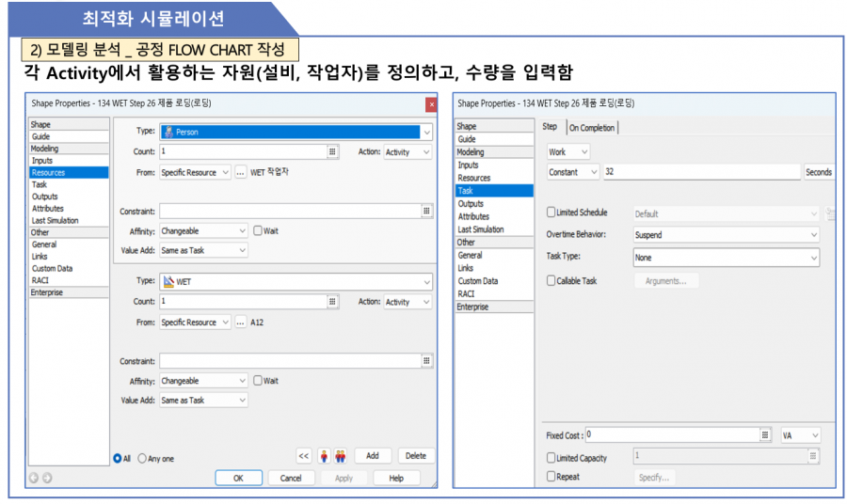Click the Add button
Viewport: 847px width, 504px height.
coord(373,456)
